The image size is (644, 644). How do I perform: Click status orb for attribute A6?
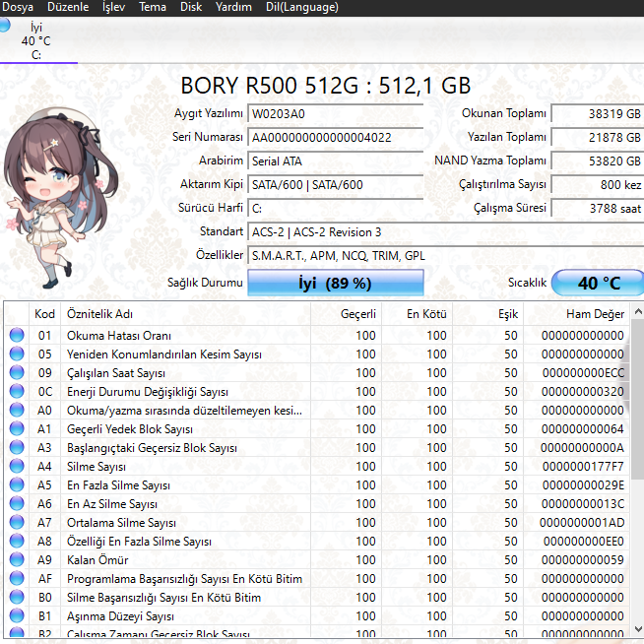[x=17, y=503]
